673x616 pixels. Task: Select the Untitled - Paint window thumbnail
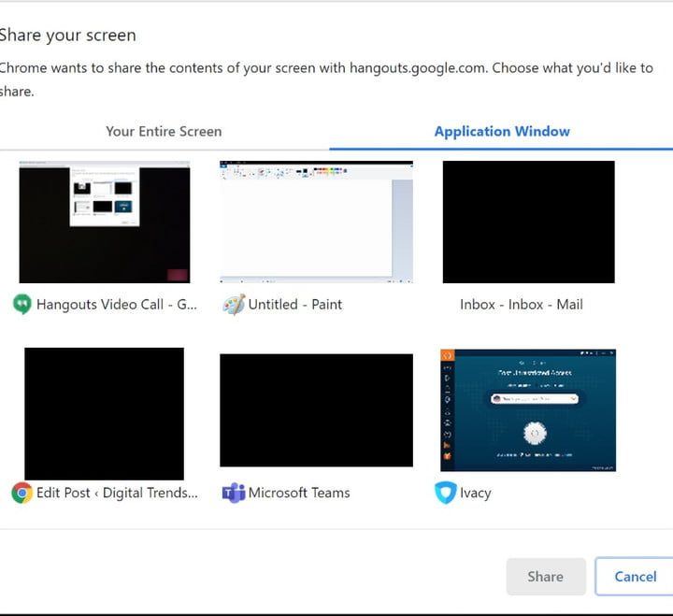pyautogui.click(x=316, y=222)
